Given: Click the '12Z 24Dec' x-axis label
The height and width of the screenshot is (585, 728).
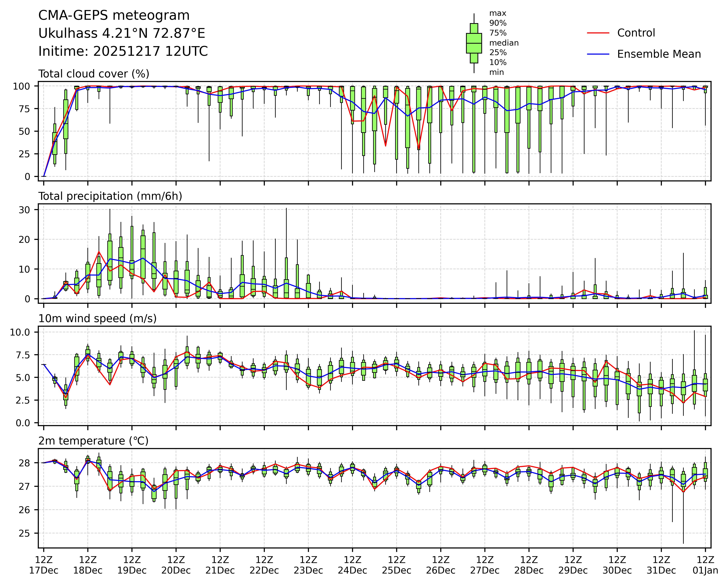Looking at the screenshot, I should (x=352, y=565).
